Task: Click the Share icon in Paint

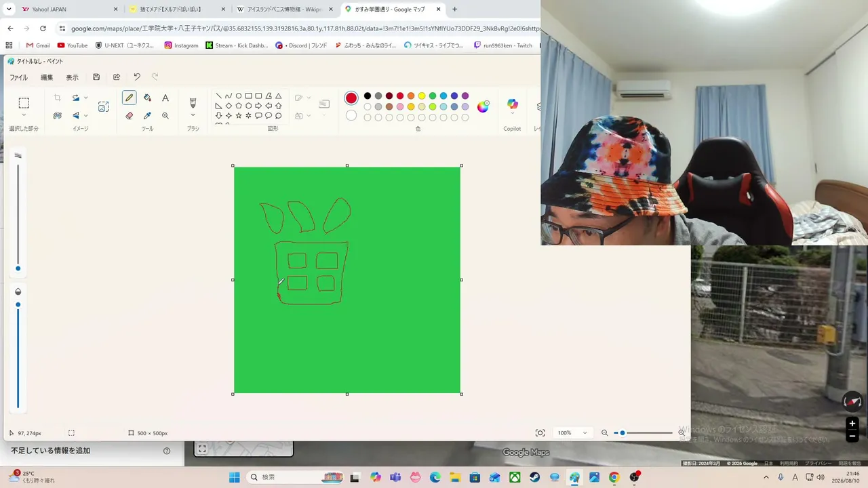Action: pyautogui.click(x=117, y=77)
